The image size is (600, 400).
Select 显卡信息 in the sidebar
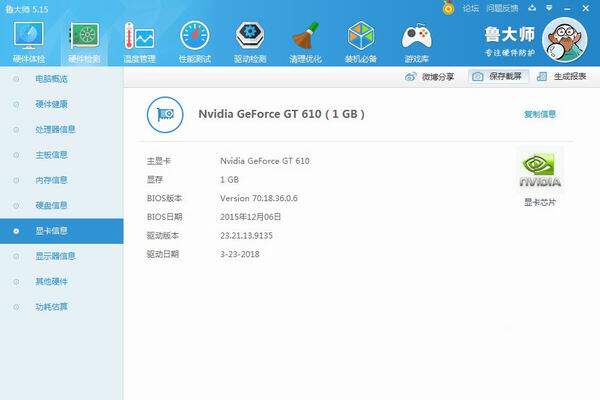pos(62,231)
